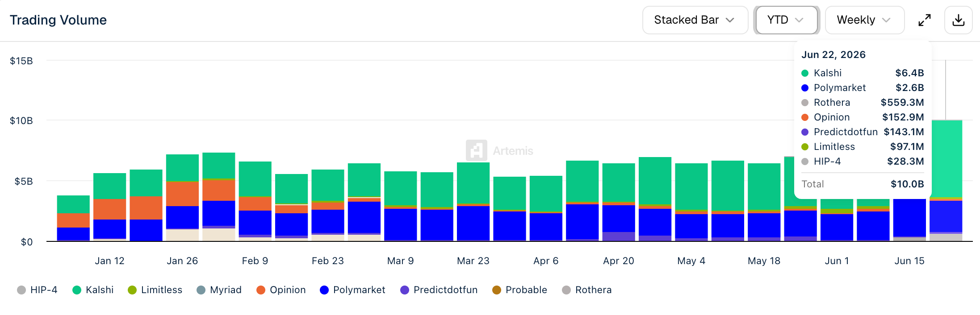Click the Mar 9 axis label
Viewport: 980px width, 315px height.
[x=400, y=261]
